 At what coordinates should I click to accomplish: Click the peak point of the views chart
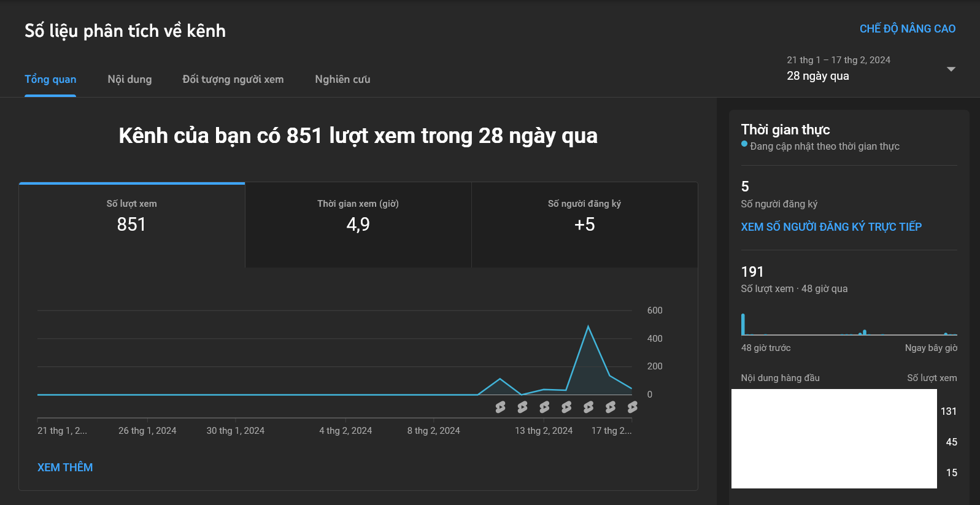coord(588,326)
